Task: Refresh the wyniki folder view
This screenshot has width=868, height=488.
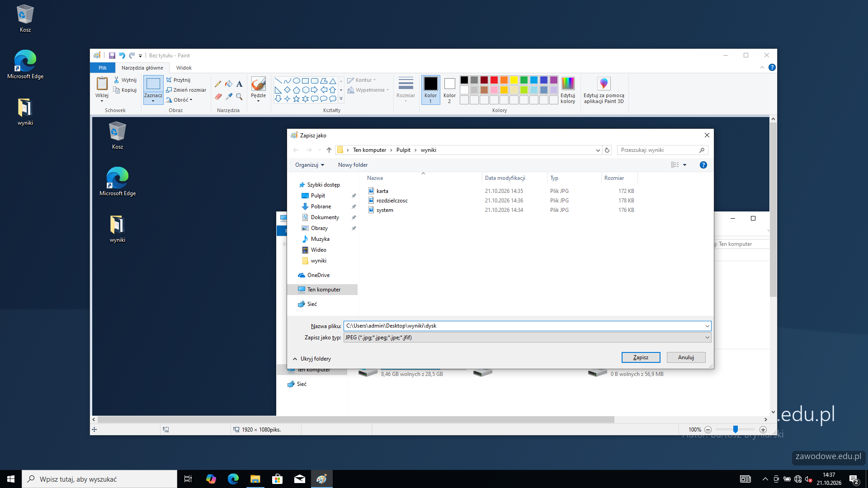Action: 607,150
